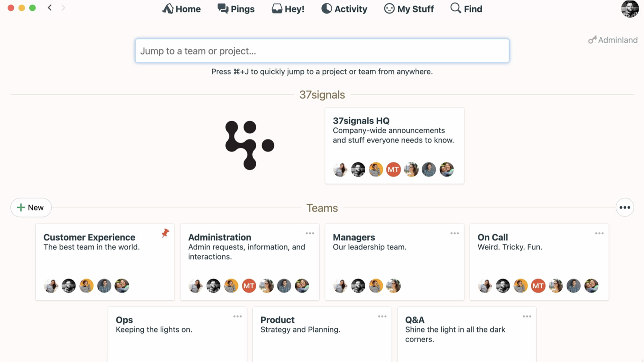Unpin the Customer Experience team card
This screenshot has width=644, height=362.
coord(165,233)
